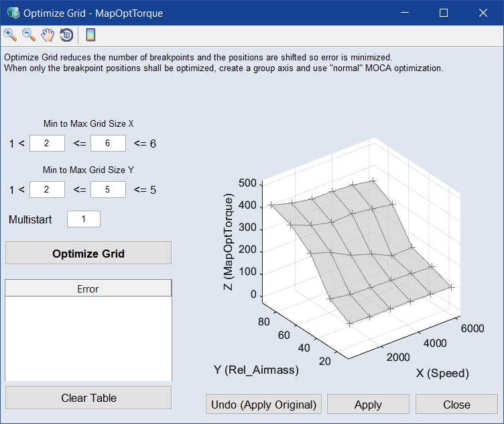Maximize the Optimize Grid window
504x424 pixels.
coord(443,13)
